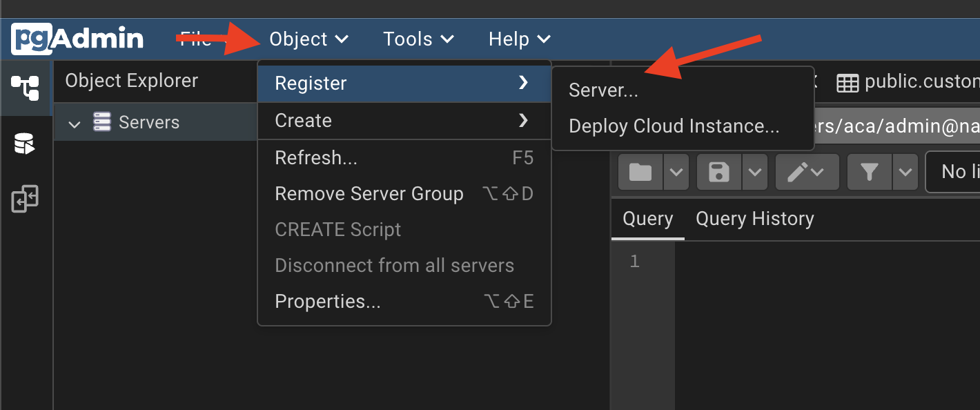Screen dimensions: 980x410
Task: Open the Filter options dropdown arrow
Action: pyautogui.click(x=905, y=172)
